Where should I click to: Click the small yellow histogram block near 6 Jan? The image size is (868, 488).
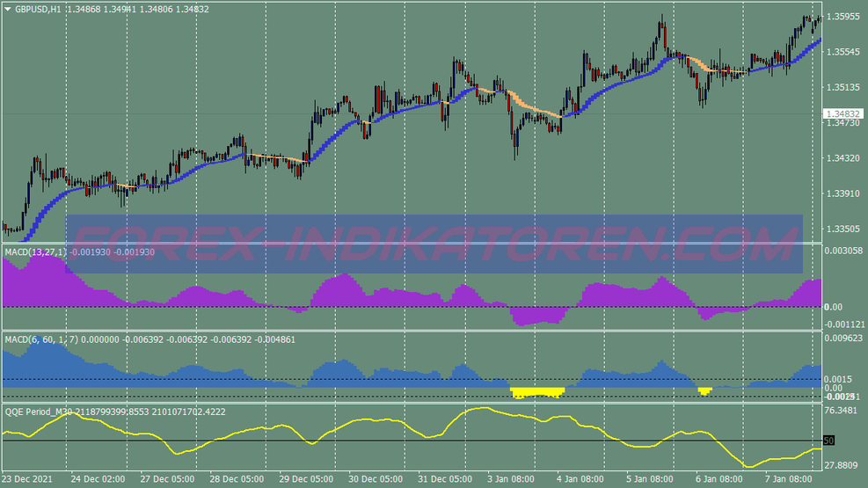pyautogui.click(x=704, y=390)
